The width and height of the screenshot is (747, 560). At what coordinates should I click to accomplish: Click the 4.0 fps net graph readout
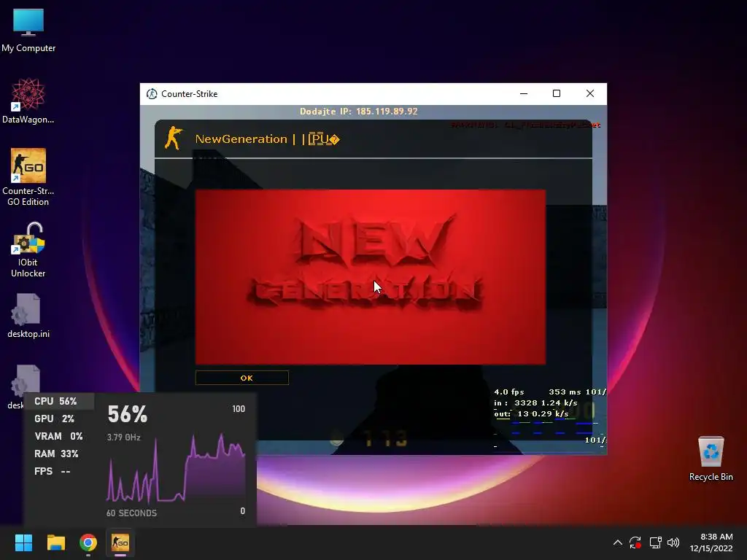click(x=508, y=392)
